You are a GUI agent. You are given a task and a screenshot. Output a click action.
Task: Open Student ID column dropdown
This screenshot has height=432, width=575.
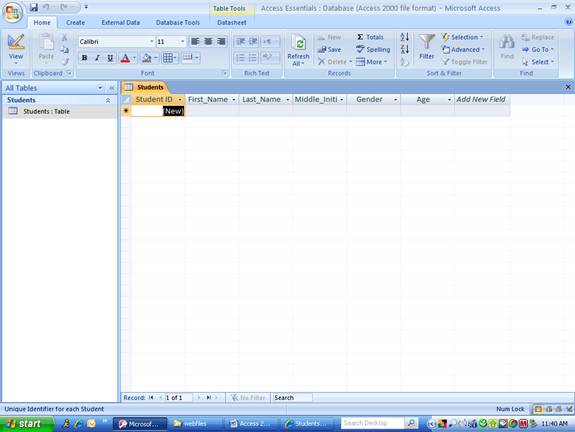(180, 99)
